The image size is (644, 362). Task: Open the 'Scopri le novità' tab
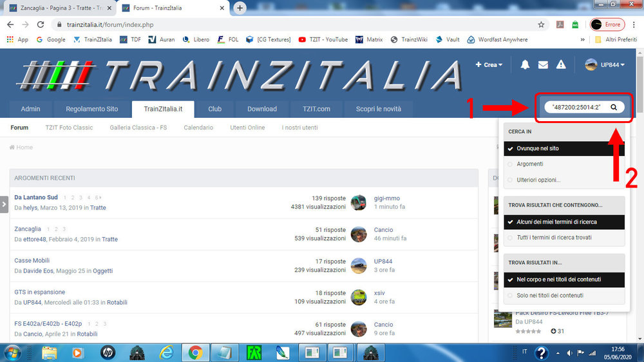point(378,109)
